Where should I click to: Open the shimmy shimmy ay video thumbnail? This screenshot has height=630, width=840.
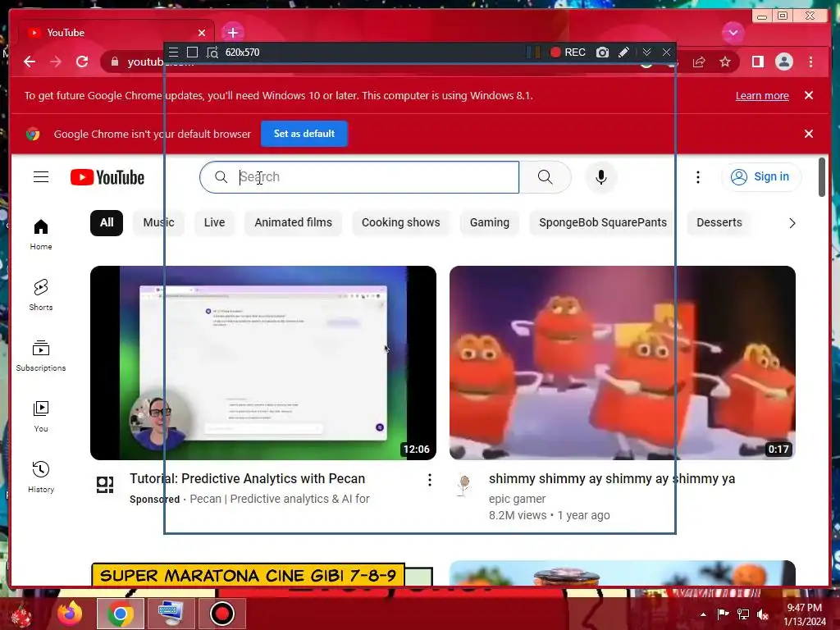click(623, 363)
